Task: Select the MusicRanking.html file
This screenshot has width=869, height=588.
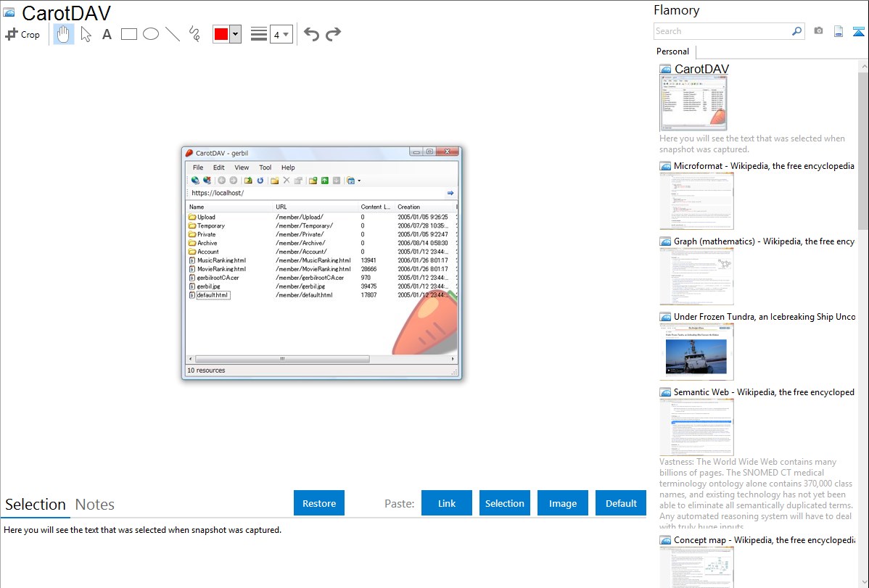Action: (x=321, y=260)
